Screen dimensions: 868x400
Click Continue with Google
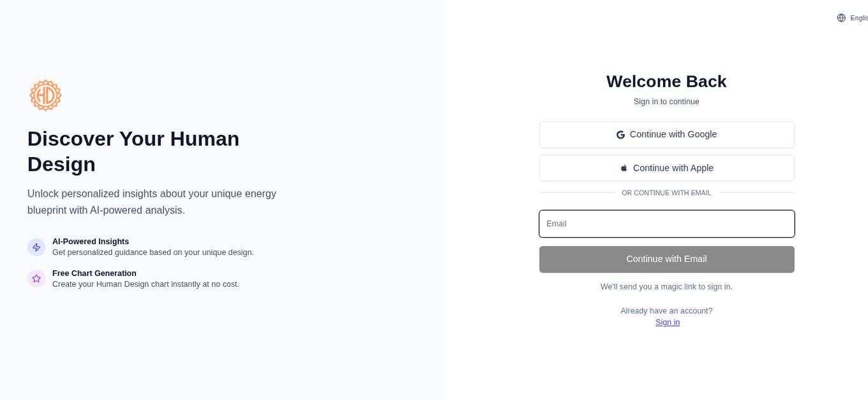tap(666, 134)
